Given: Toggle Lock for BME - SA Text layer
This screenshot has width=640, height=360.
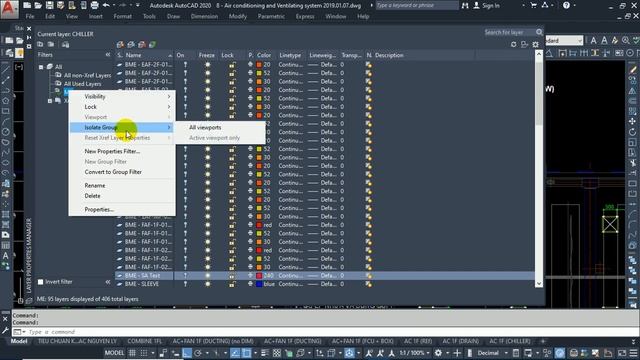Looking at the screenshot, I should (232, 276).
